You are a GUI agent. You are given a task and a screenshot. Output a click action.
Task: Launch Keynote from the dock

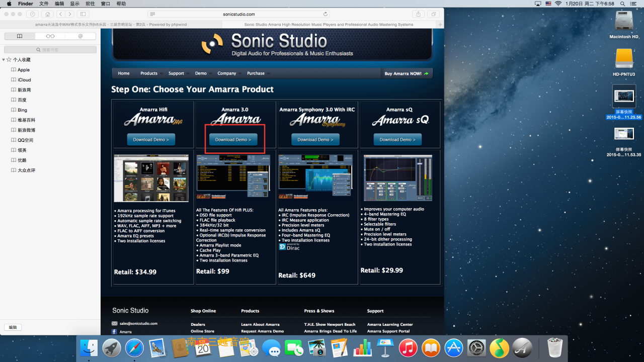(x=385, y=348)
